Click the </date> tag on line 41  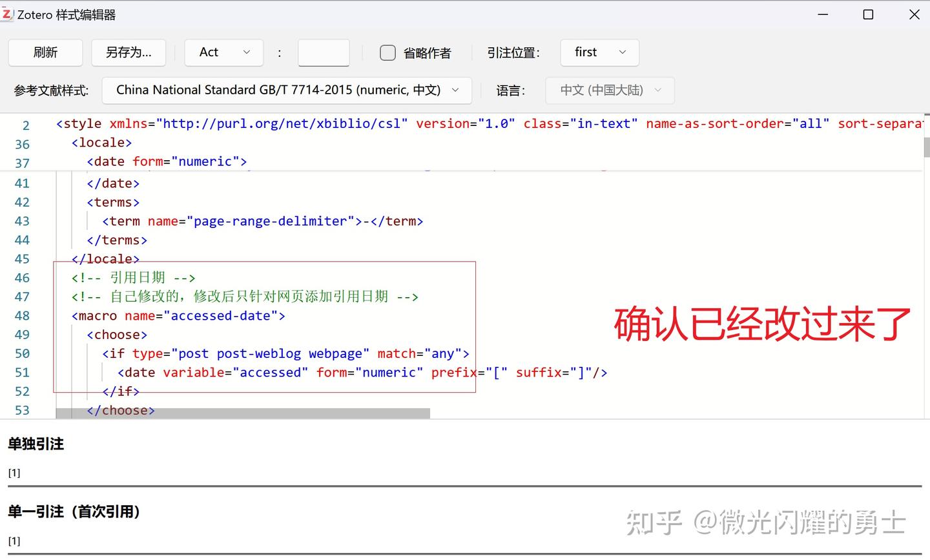113,183
